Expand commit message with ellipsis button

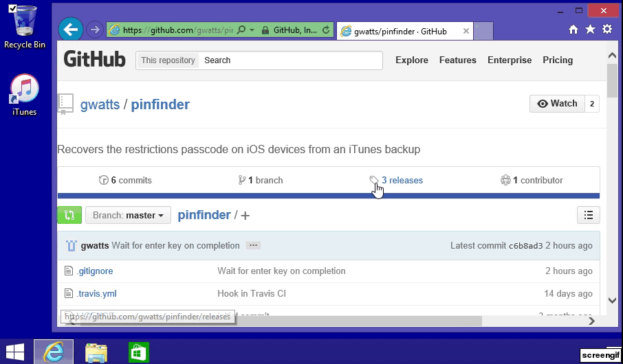(x=253, y=245)
